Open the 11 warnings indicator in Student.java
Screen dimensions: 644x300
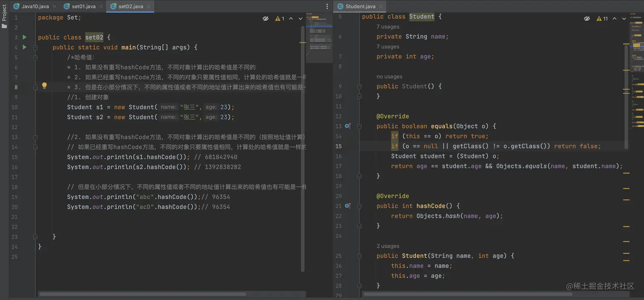(602, 19)
